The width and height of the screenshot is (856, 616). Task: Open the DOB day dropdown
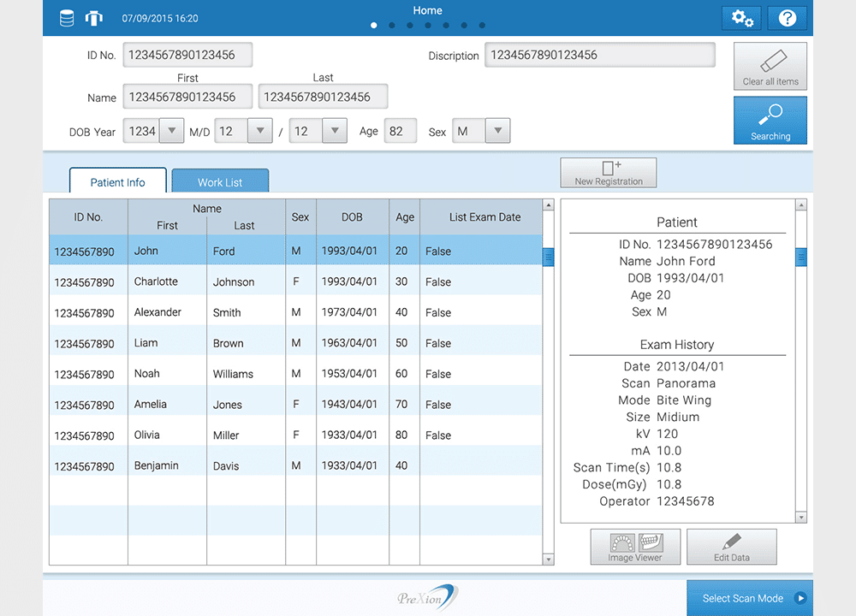[334, 131]
